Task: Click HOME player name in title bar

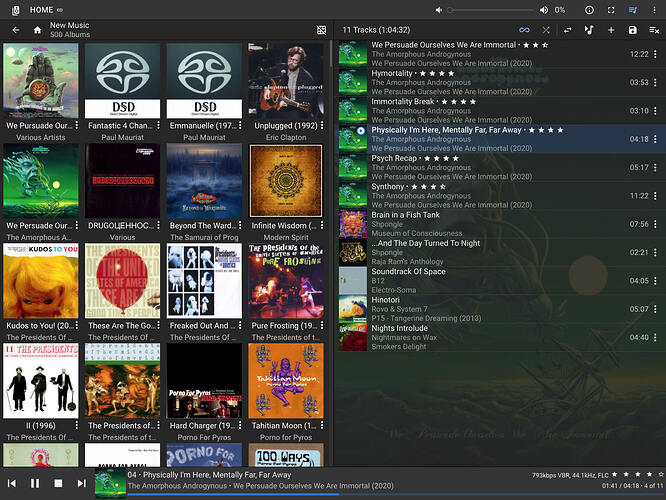Action: (x=41, y=10)
